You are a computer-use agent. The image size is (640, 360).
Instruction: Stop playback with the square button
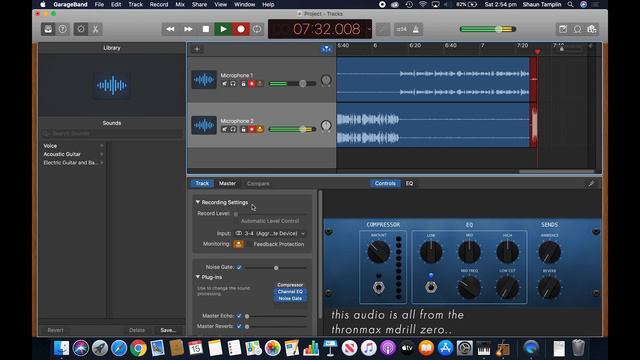click(x=206, y=29)
